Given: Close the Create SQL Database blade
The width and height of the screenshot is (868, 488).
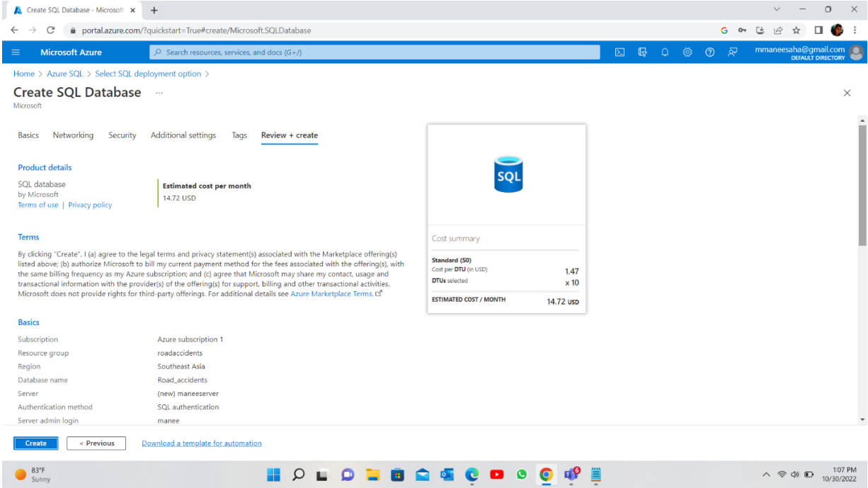Looking at the screenshot, I should pos(847,93).
